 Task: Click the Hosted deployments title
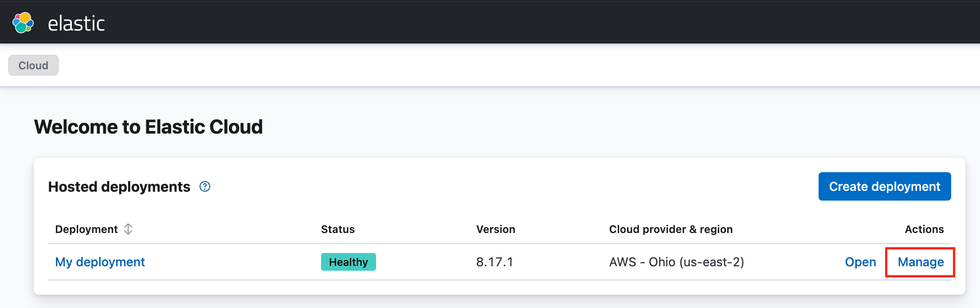[119, 187]
